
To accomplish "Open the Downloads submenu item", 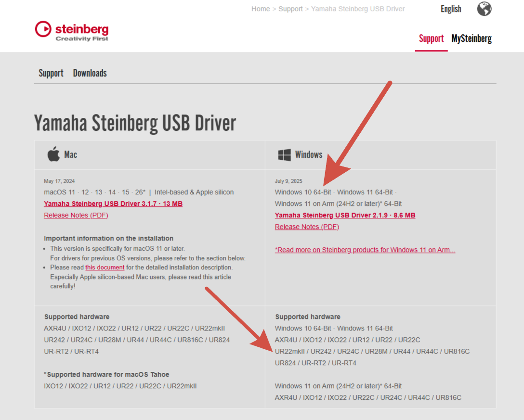I will pyautogui.click(x=90, y=73).
